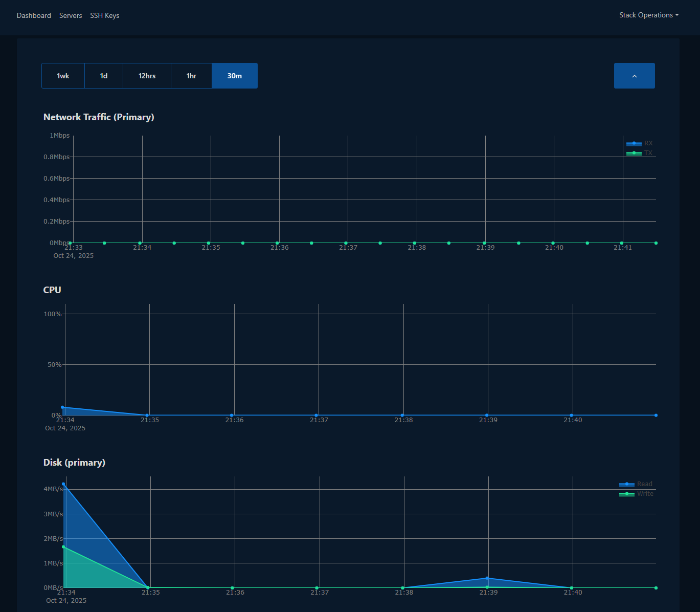This screenshot has height=612, width=700.
Task: Click disk write point near 1.7MB/s
Action: click(63, 547)
